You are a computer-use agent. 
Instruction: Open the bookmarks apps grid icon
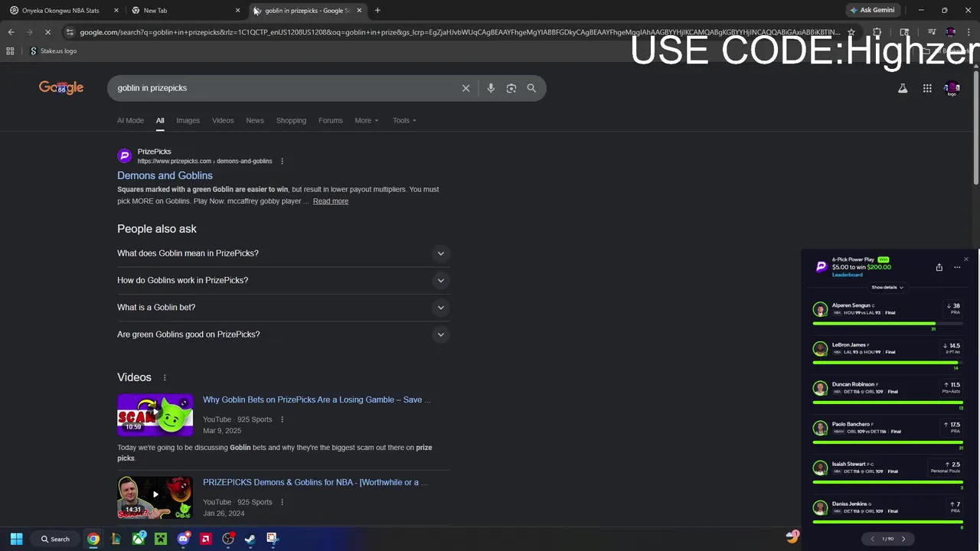click(x=10, y=51)
